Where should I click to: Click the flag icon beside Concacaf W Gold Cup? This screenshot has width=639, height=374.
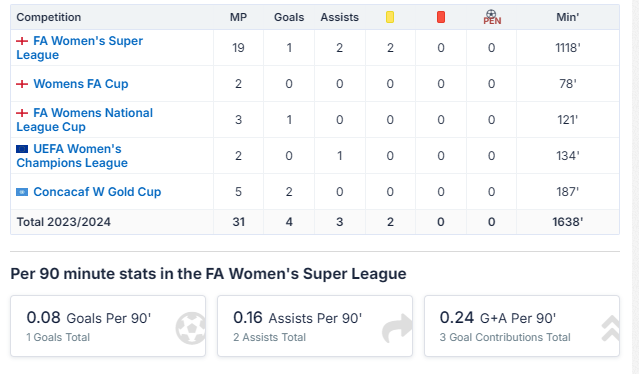point(22,192)
